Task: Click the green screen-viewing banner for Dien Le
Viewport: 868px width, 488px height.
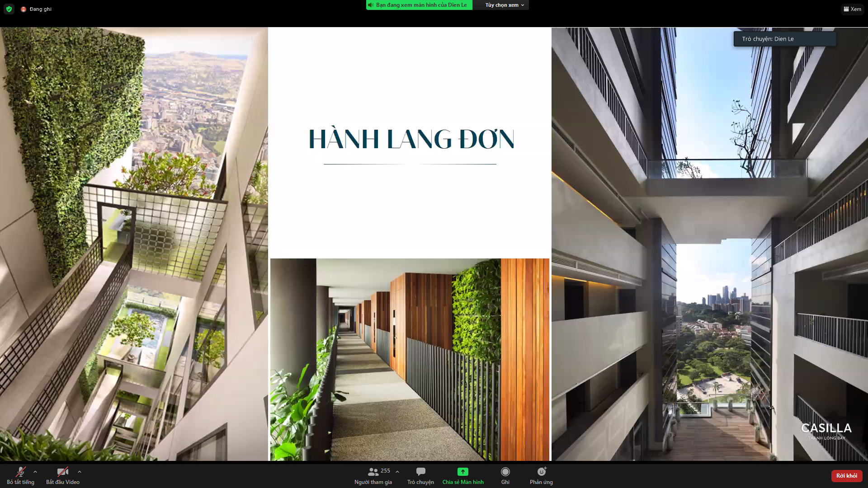Action: pos(421,5)
